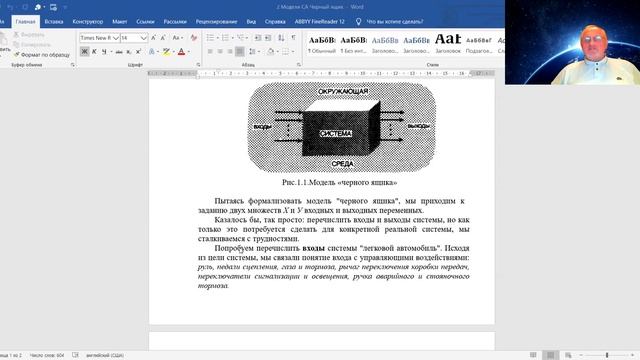Toggle Italic (К) formatting
Viewport: 640px width, 360px height.
coord(94,51)
